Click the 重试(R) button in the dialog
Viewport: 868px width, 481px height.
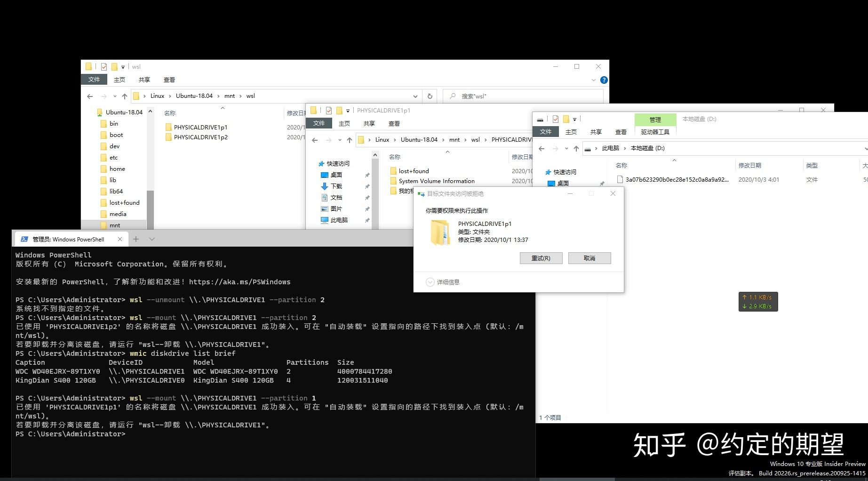[541, 258]
